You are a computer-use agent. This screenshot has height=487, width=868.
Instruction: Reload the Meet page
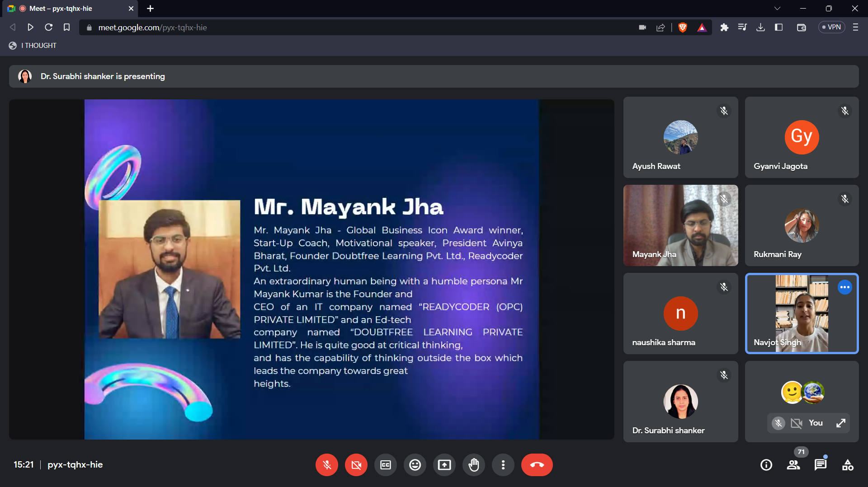(48, 28)
